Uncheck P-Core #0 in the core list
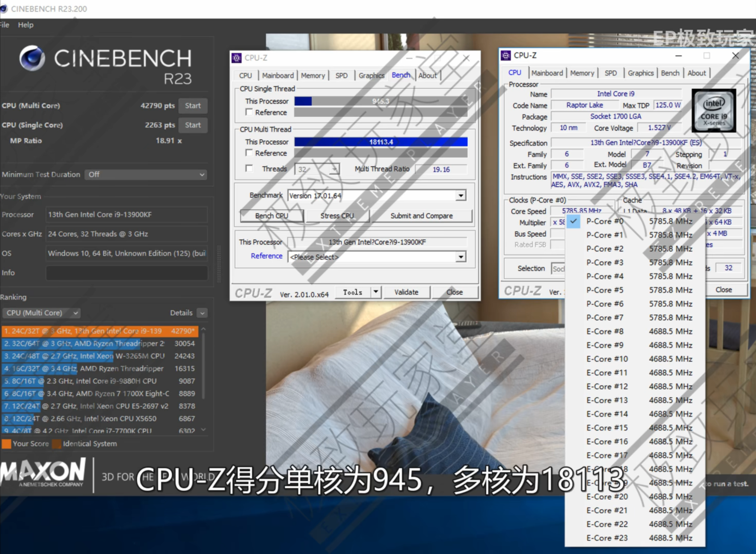Image resolution: width=756 pixels, height=554 pixels. tap(574, 221)
